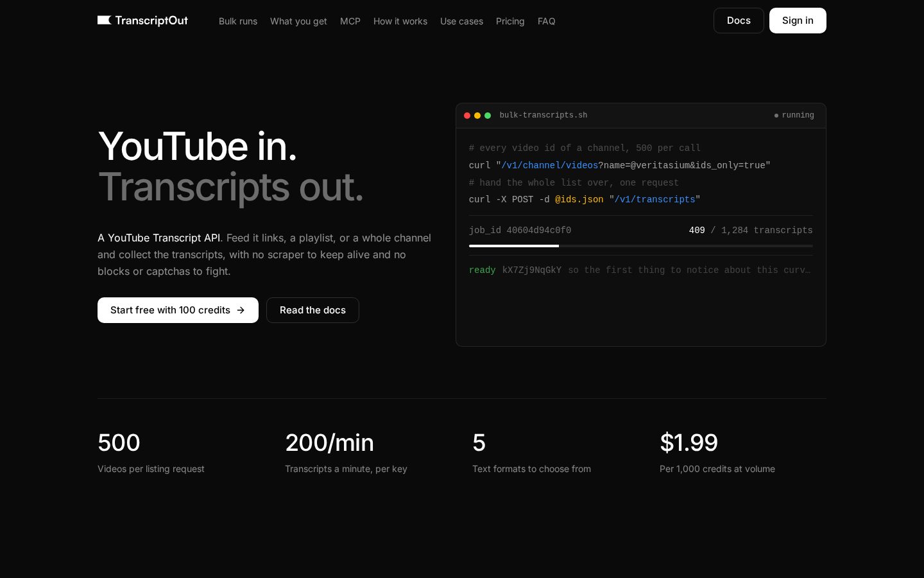Click the $1.99 pricing stat
The width and height of the screenshot is (924, 578).
717,452
